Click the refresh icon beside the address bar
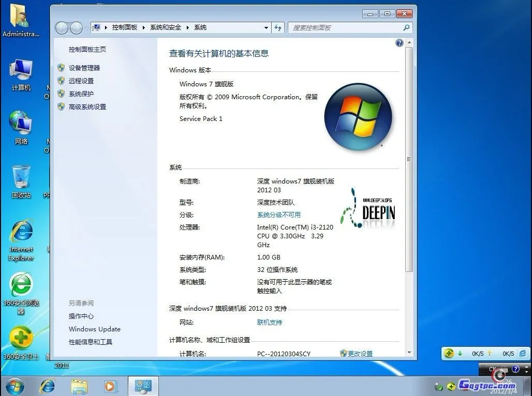Image resolution: width=532 pixels, height=396 pixels. click(278, 27)
